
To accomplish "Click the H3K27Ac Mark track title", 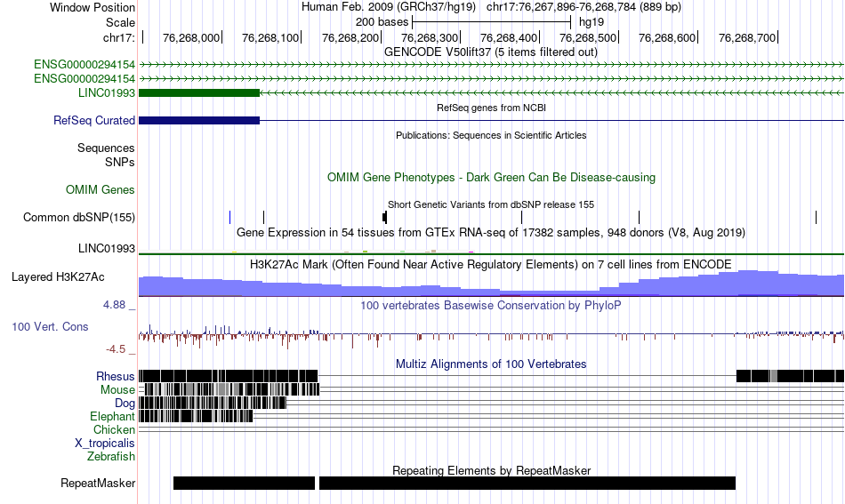I will [490, 264].
